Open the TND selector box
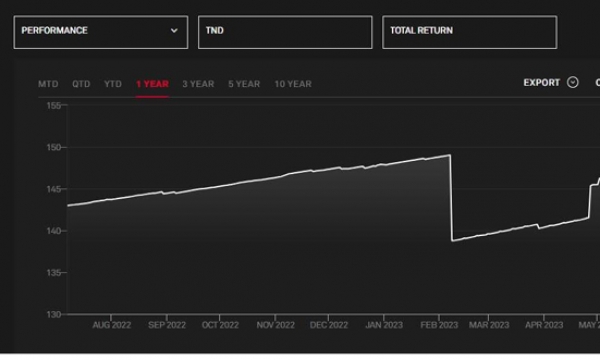The image size is (600, 360). click(285, 32)
